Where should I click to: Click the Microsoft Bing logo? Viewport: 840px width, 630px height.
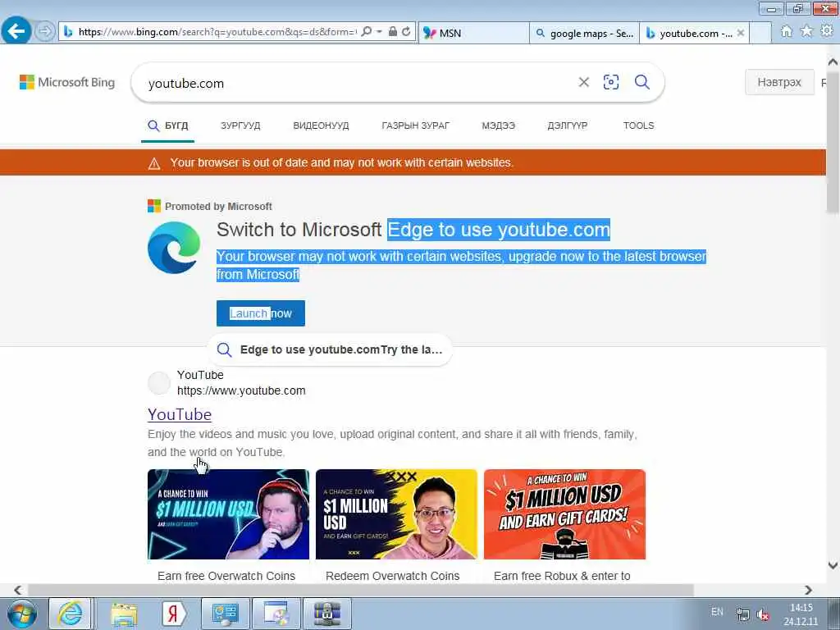[67, 82]
